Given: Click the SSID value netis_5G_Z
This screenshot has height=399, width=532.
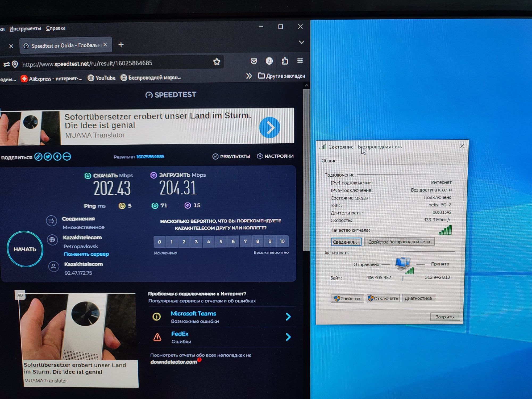Looking at the screenshot, I should (440, 205).
